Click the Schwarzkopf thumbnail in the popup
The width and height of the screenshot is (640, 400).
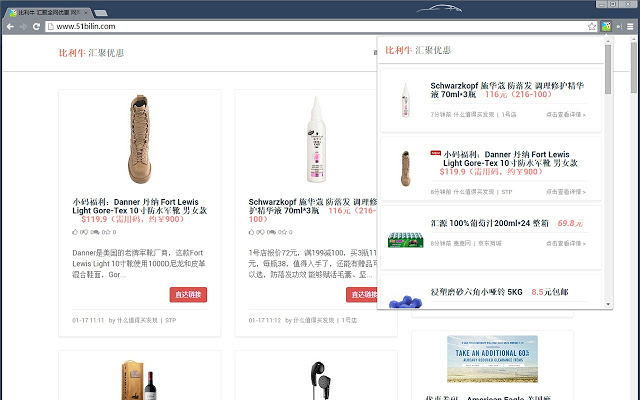405,100
